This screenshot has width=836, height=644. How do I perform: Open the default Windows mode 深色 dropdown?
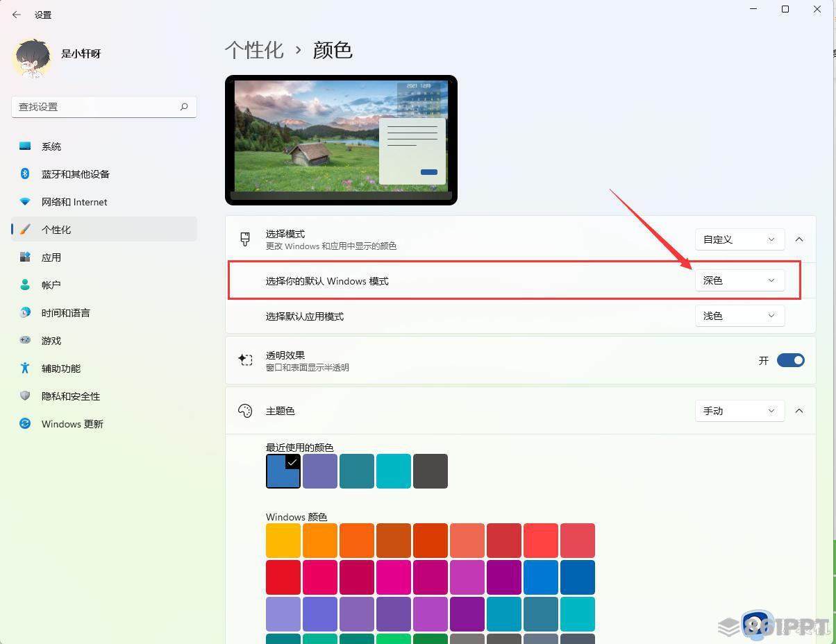739,280
